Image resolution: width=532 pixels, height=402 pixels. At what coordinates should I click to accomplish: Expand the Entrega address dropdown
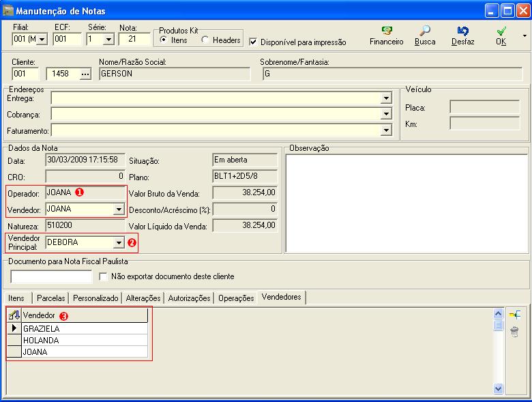click(386, 98)
